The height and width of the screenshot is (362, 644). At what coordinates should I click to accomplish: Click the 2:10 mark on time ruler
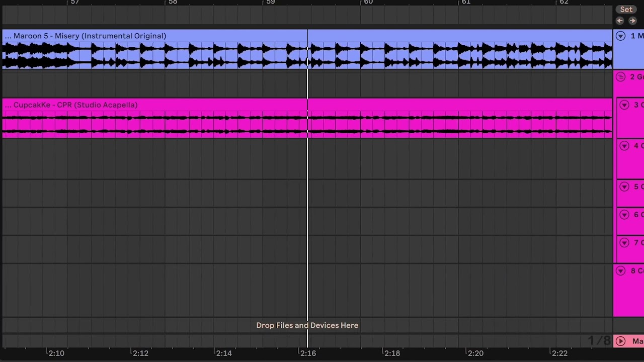pos(56,353)
